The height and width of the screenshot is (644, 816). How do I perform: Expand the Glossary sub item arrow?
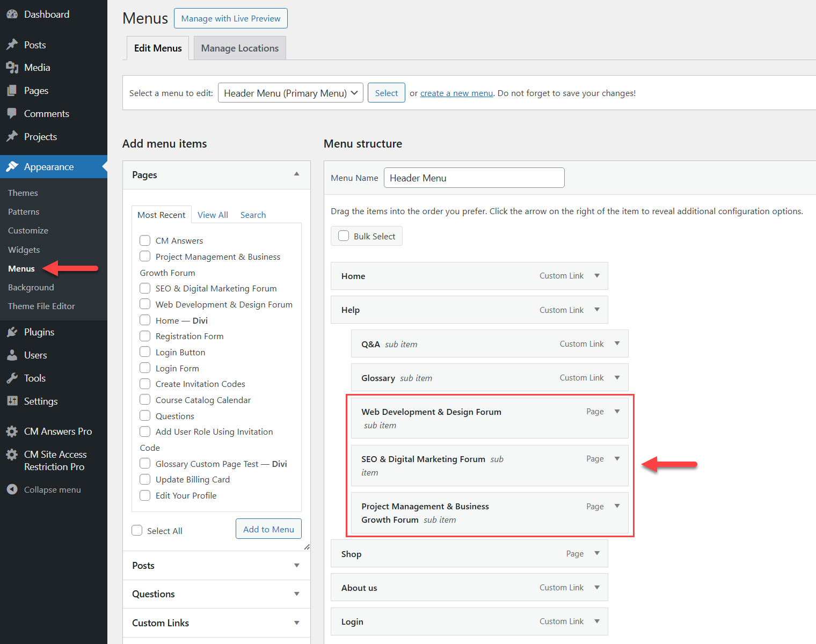click(617, 378)
